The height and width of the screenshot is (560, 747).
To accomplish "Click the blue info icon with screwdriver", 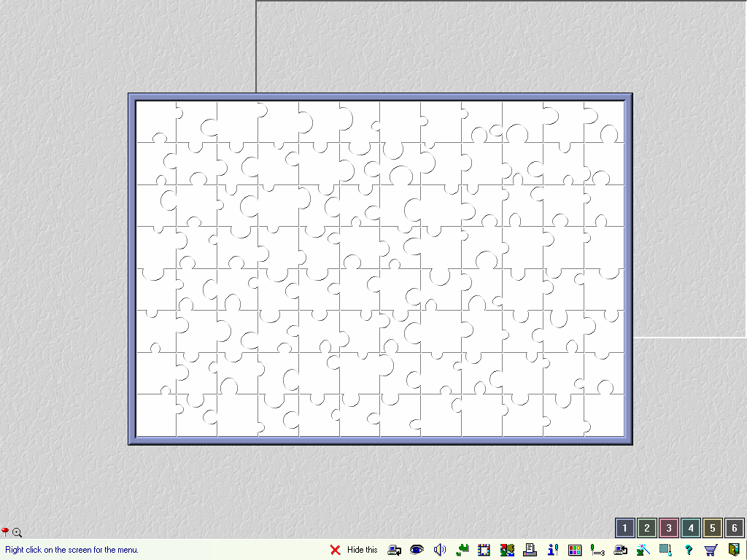I will 553,550.
